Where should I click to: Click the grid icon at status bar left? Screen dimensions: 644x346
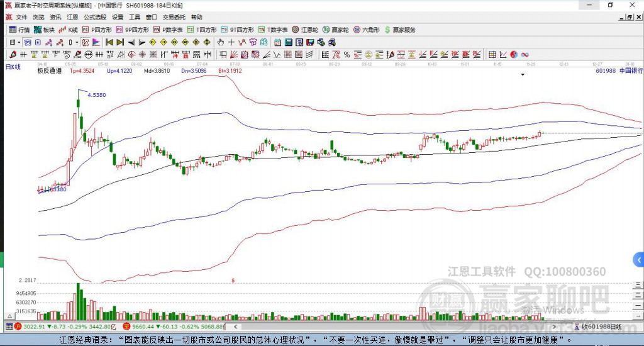coord(9,326)
